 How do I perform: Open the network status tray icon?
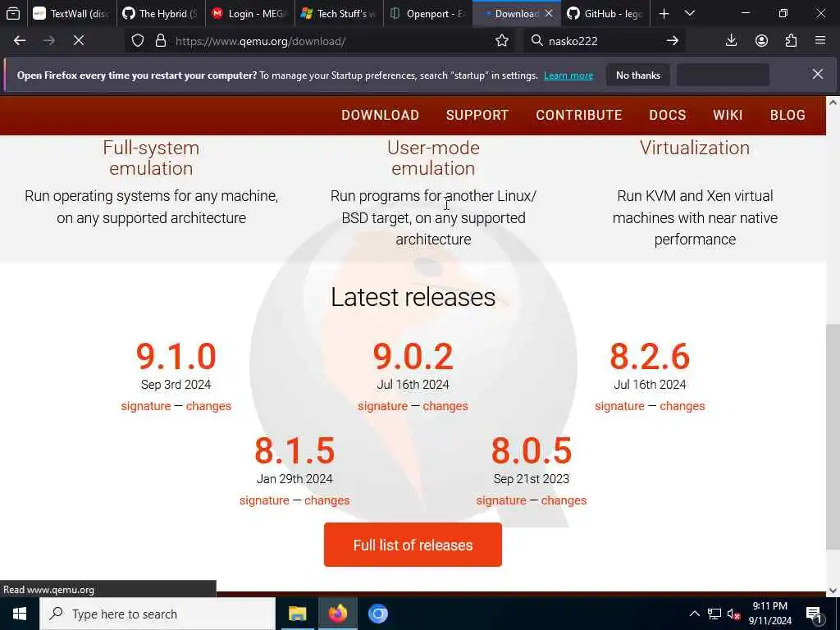coord(714,614)
